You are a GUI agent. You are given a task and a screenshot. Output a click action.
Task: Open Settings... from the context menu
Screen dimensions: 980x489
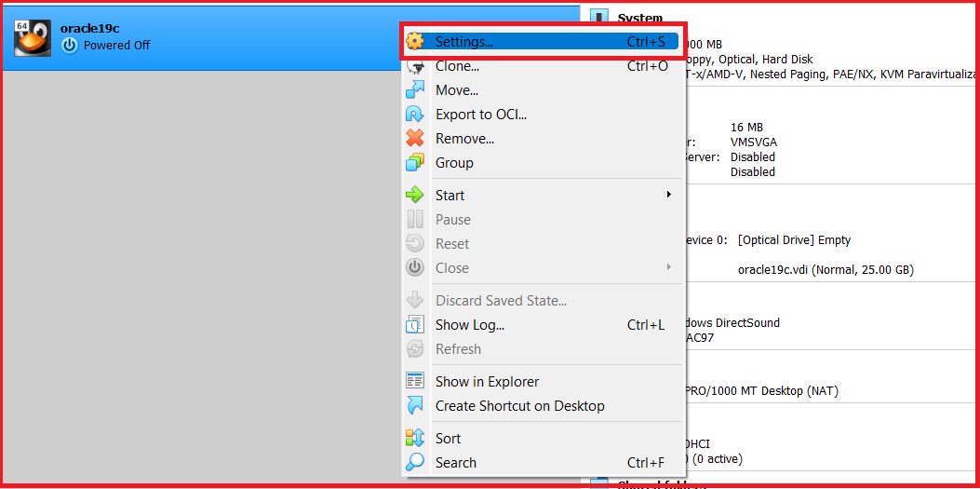pos(542,41)
